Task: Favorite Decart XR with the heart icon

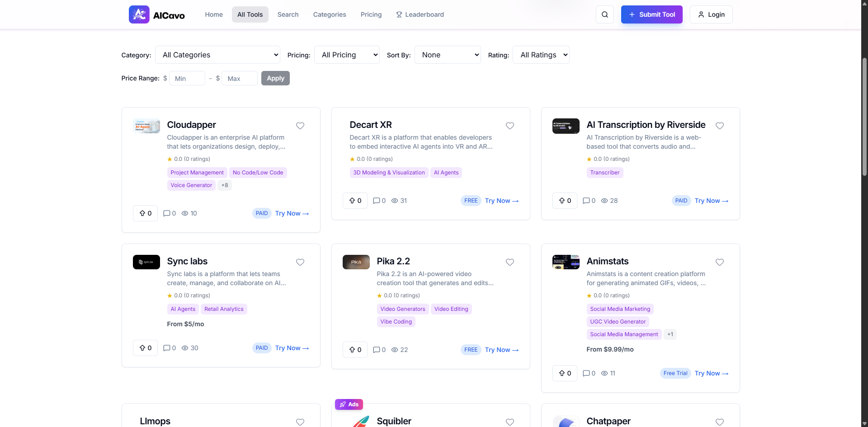Action: click(510, 126)
